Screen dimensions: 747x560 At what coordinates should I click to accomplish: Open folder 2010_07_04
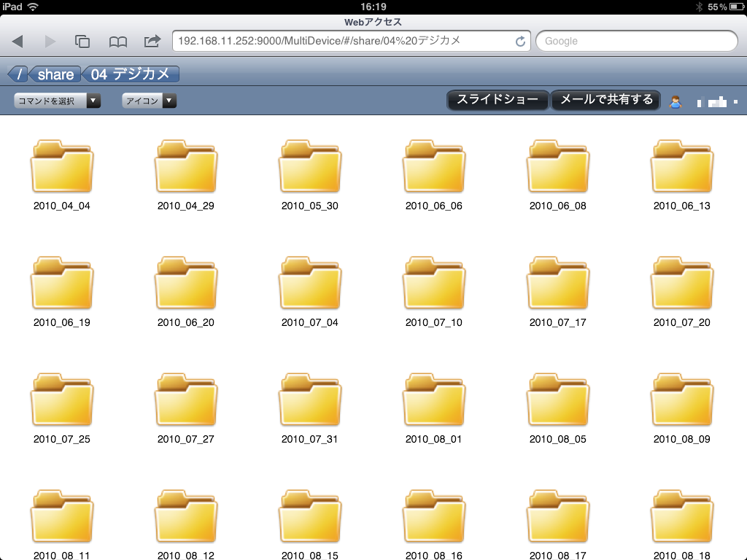(x=309, y=292)
